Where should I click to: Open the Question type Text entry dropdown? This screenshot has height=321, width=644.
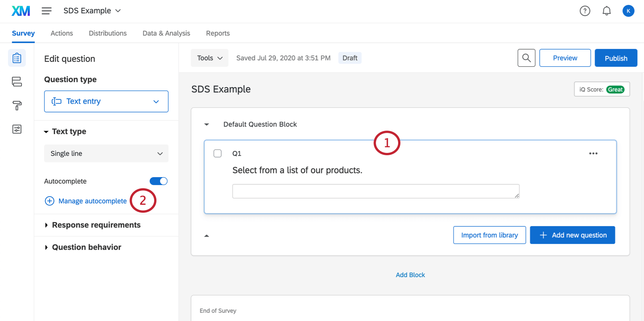point(106,101)
